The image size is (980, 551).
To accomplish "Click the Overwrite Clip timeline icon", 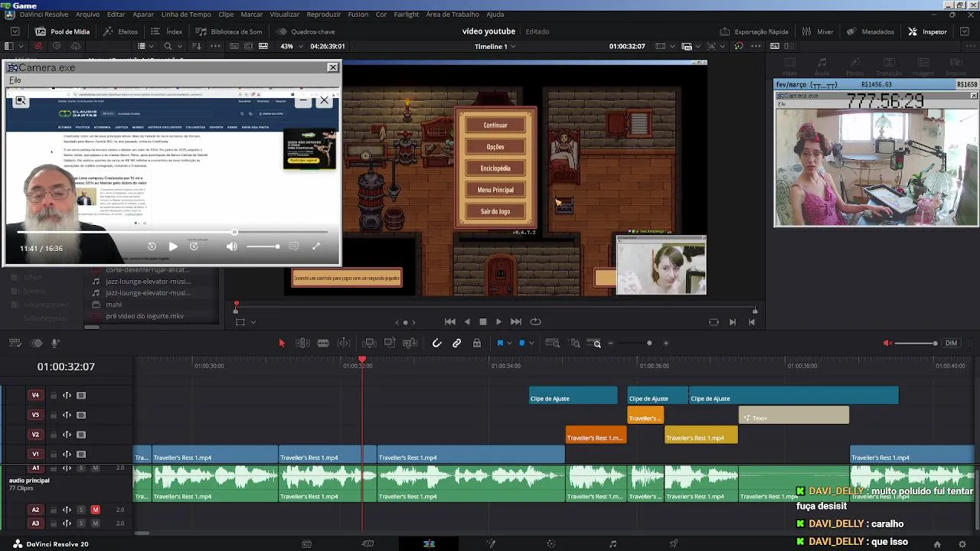I will (x=390, y=344).
